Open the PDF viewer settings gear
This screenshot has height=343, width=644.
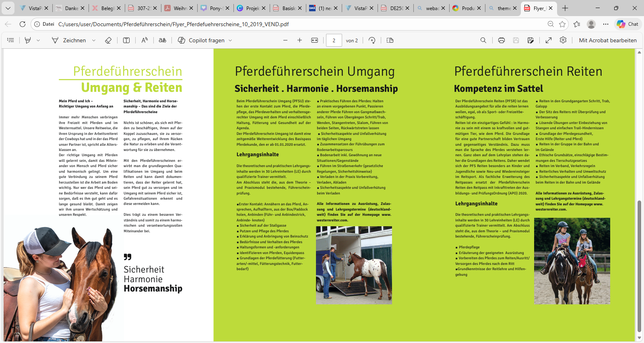click(563, 40)
